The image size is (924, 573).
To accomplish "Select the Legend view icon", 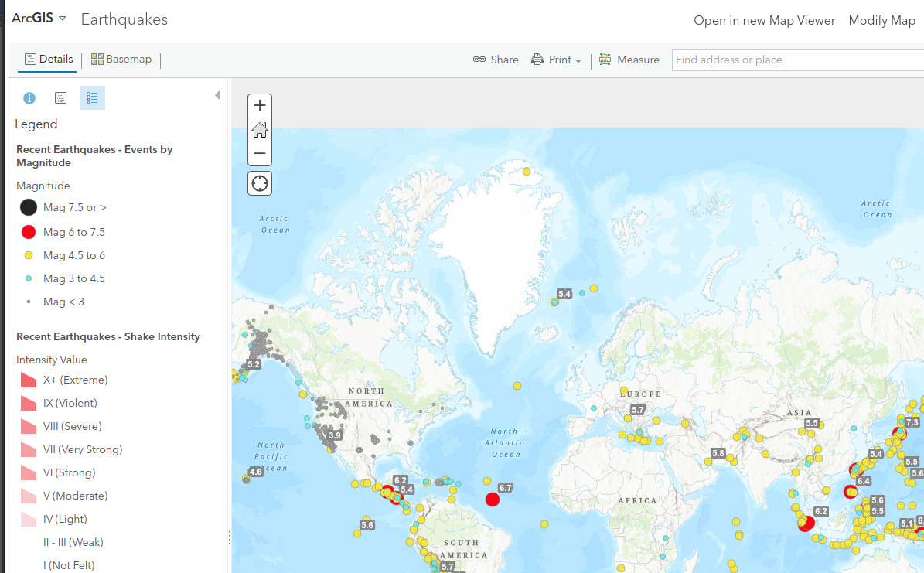I will coord(93,98).
